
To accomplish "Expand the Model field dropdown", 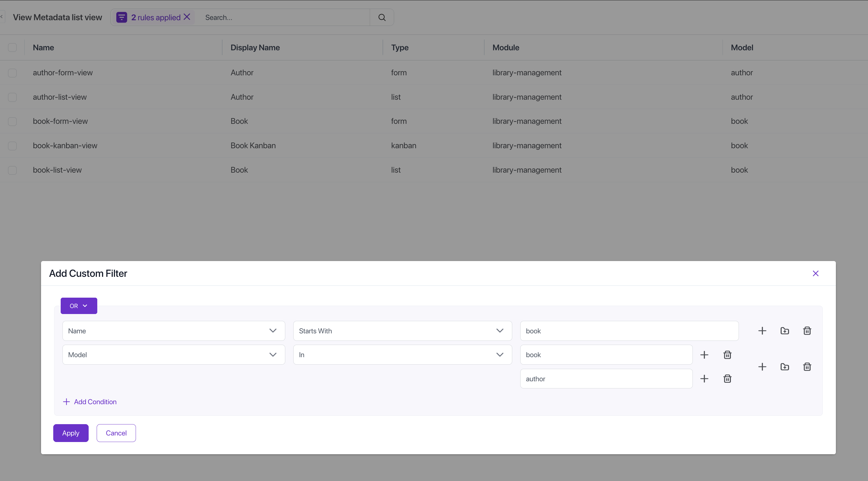I will tap(173, 354).
